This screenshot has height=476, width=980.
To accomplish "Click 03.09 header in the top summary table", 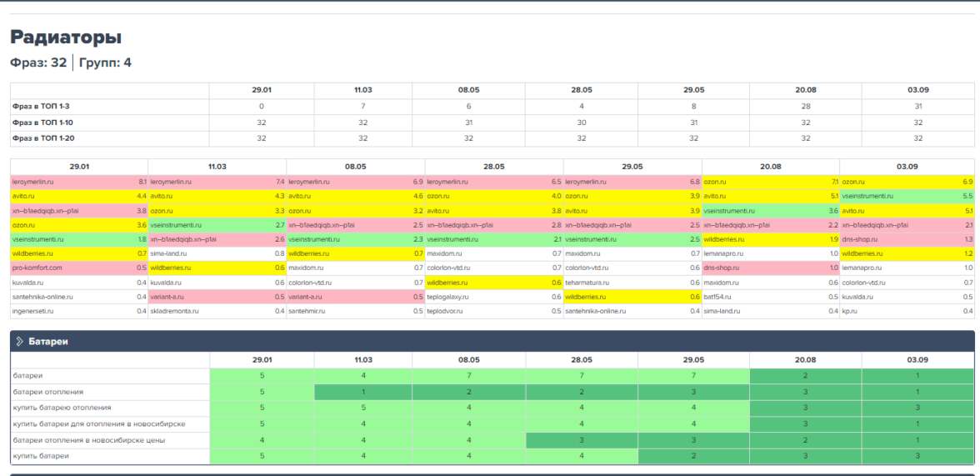I will (x=917, y=90).
